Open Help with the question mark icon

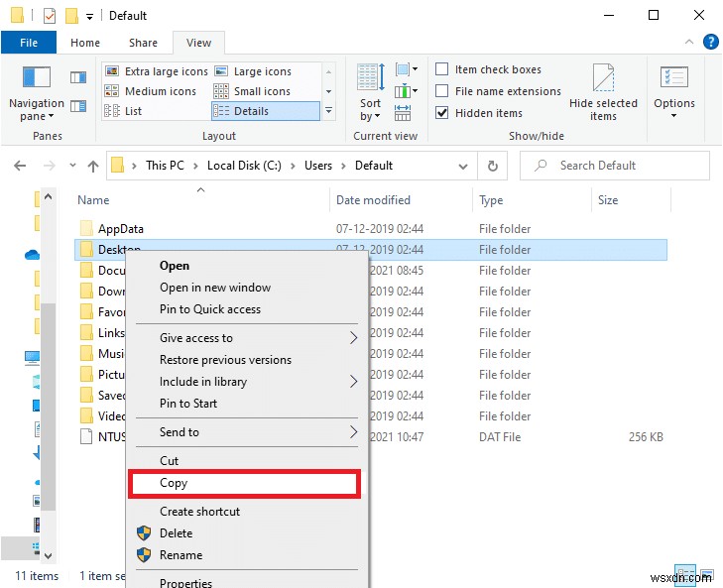(x=710, y=42)
